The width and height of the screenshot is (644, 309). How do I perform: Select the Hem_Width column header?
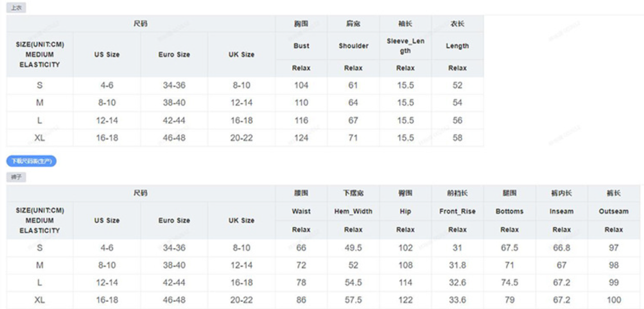(x=353, y=211)
